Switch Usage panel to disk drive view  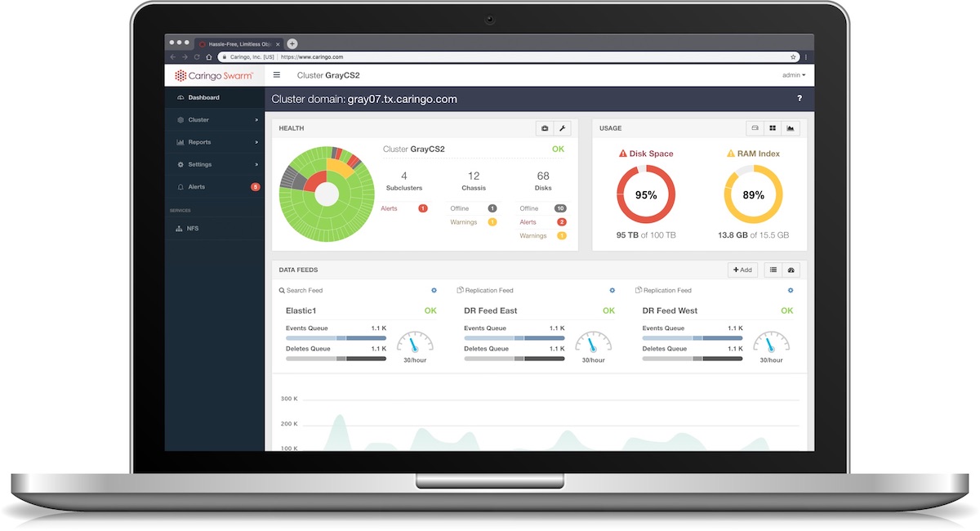pyautogui.click(x=755, y=128)
